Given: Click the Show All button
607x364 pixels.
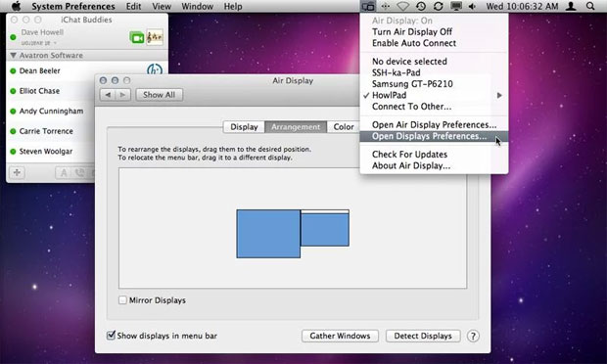Looking at the screenshot, I should (160, 95).
